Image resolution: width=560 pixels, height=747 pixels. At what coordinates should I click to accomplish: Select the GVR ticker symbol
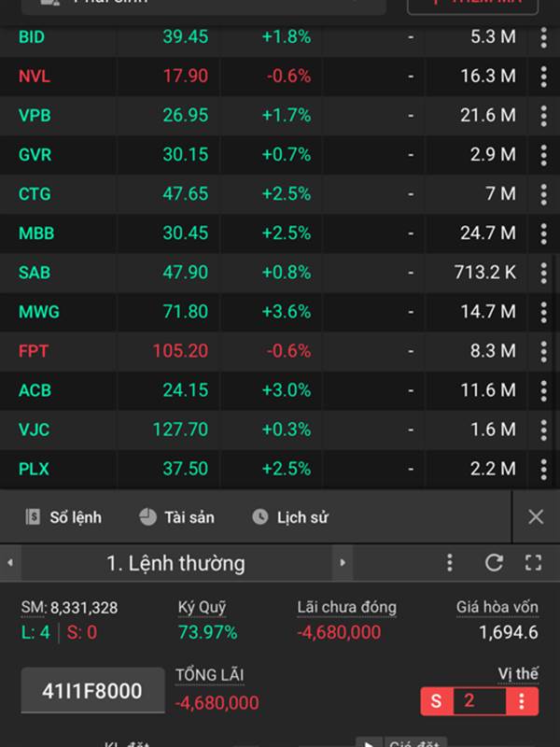tap(35, 155)
